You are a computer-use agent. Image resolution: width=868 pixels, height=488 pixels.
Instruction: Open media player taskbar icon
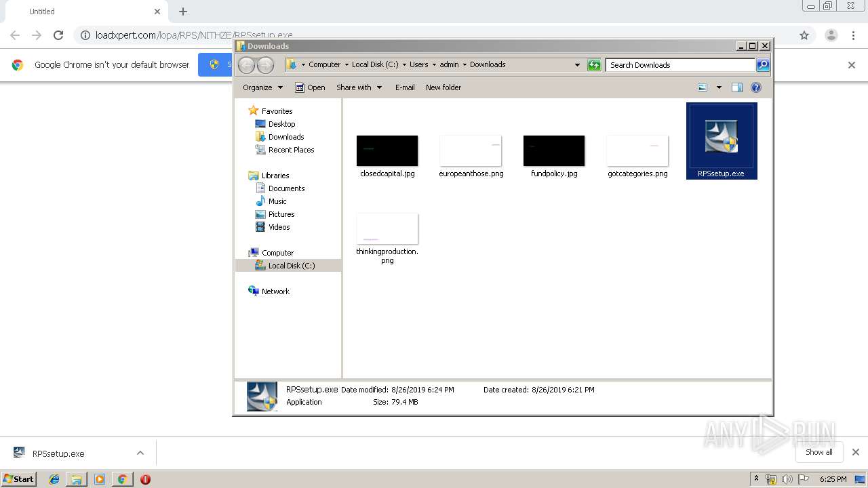[x=100, y=479]
